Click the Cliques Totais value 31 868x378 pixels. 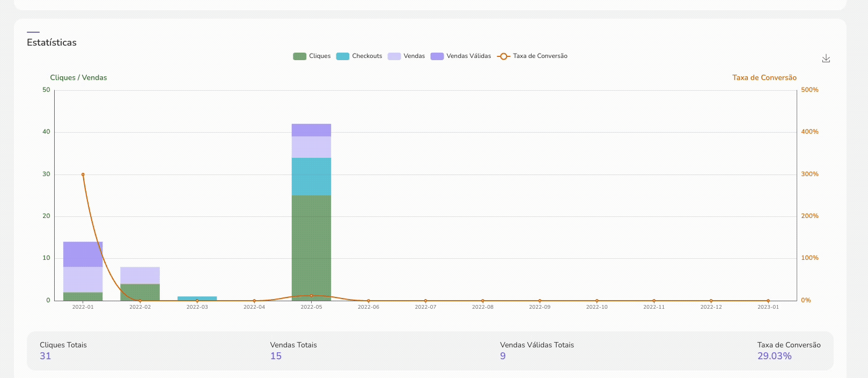[46, 356]
